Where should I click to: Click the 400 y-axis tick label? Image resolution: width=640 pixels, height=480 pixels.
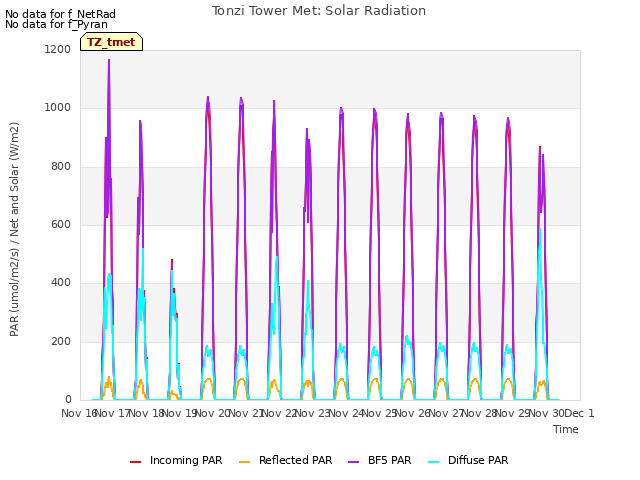pyautogui.click(x=61, y=282)
